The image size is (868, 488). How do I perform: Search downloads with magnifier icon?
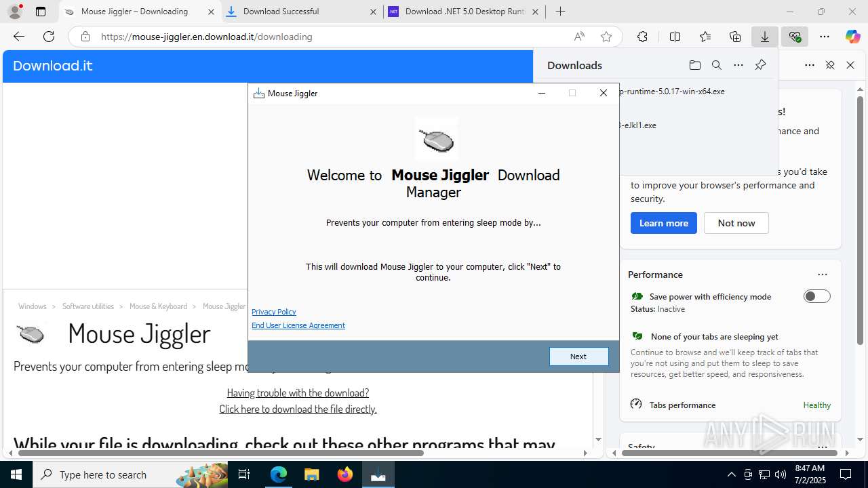[716, 65]
